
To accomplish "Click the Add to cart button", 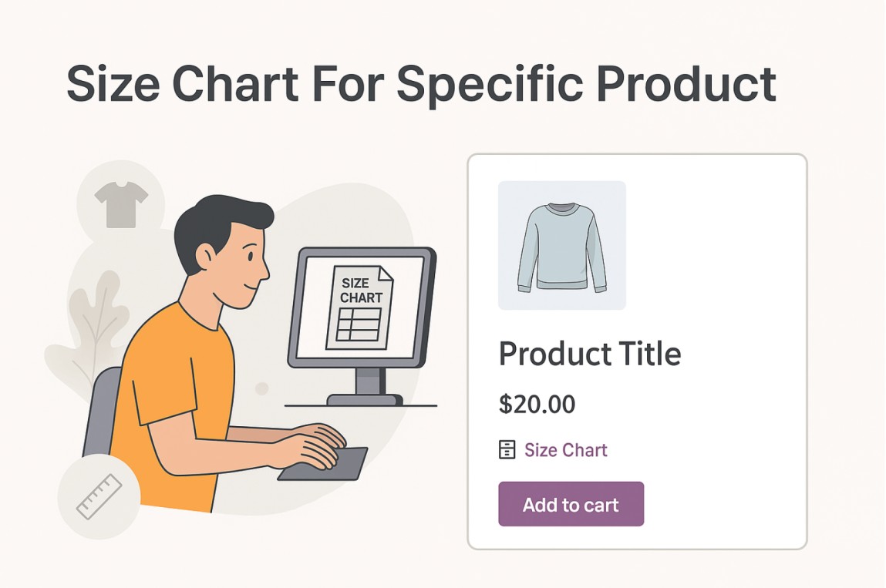I will click(x=571, y=504).
